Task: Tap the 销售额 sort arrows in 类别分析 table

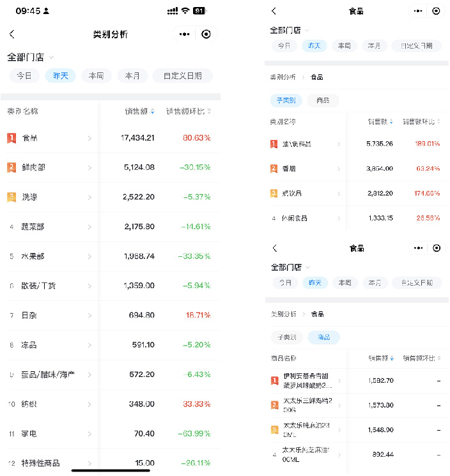Action: 152,111
